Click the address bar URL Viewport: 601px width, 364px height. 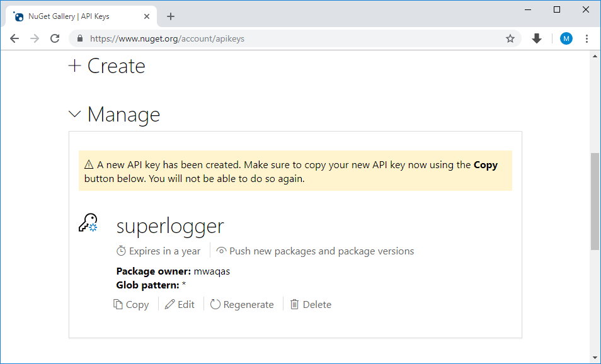pos(167,38)
